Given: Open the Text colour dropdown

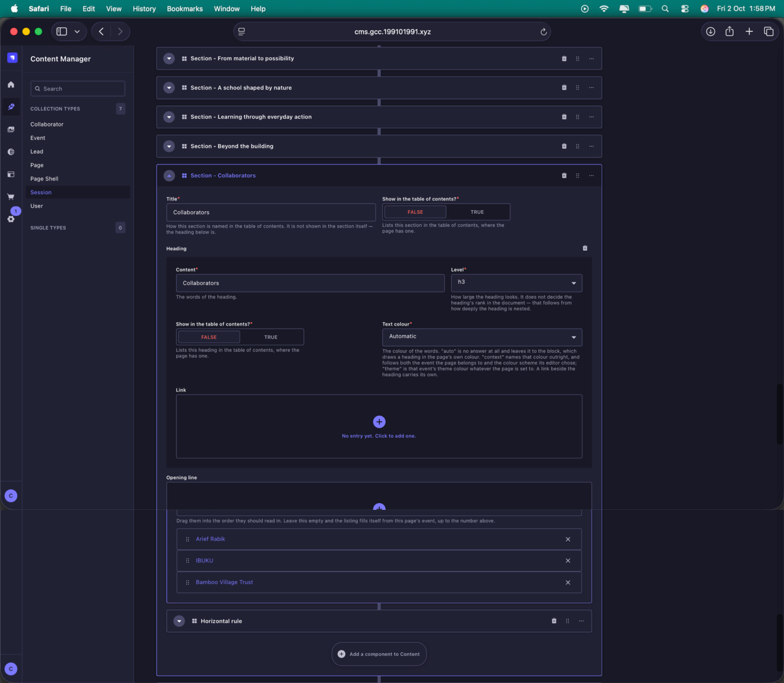Looking at the screenshot, I should (x=482, y=337).
